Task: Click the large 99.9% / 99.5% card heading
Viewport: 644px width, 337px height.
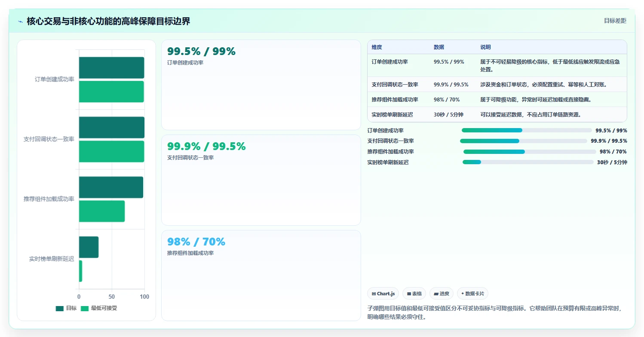Action: point(206,147)
